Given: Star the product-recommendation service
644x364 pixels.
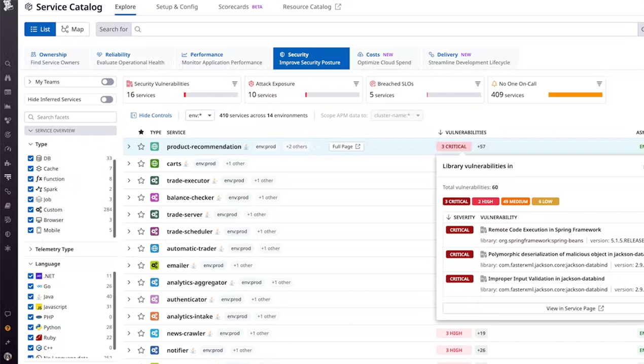Looking at the screenshot, I should point(141,147).
